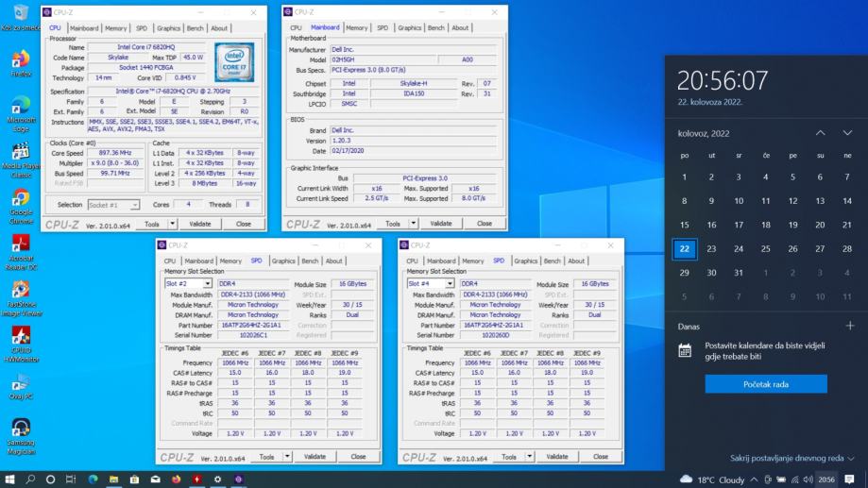Add a new event with the plus icon

coord(849,326)
